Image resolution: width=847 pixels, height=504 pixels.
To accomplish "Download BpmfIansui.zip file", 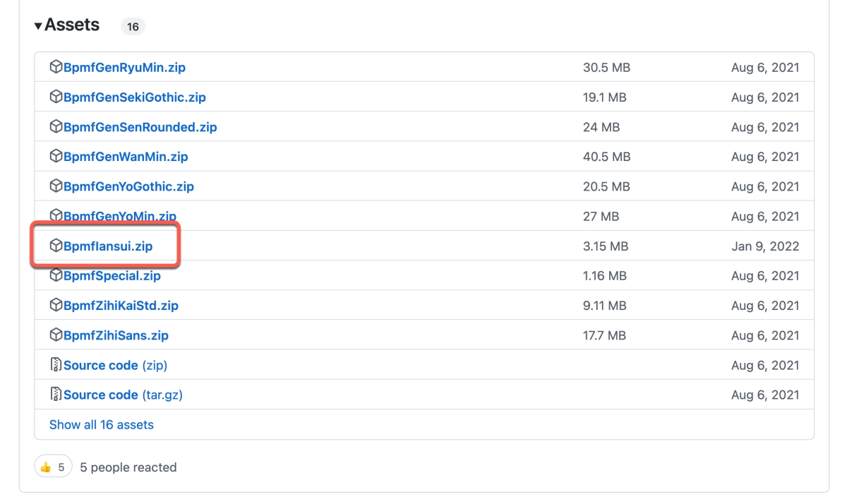I will pos(108,246).
